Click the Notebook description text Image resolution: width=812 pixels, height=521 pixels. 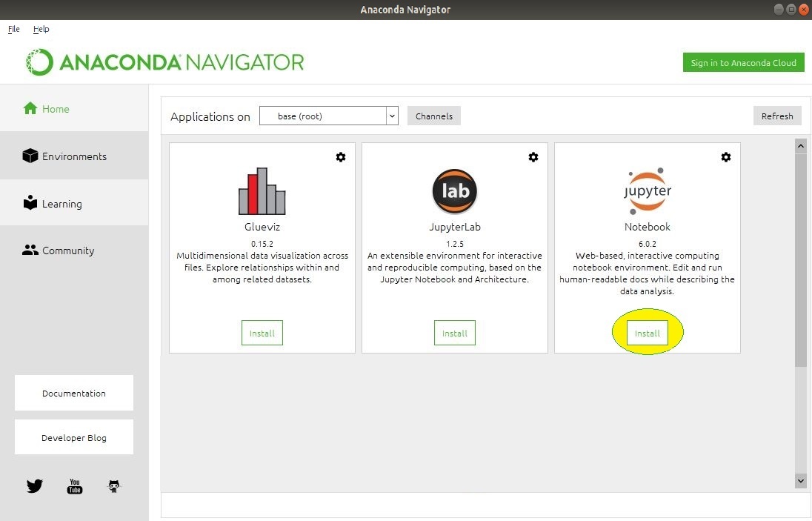[x=648, y=273]
